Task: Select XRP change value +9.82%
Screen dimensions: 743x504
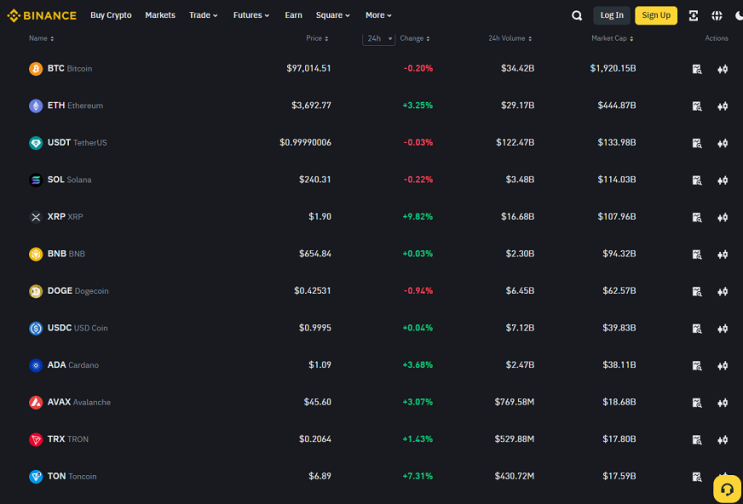Action: tap(417, 216)
